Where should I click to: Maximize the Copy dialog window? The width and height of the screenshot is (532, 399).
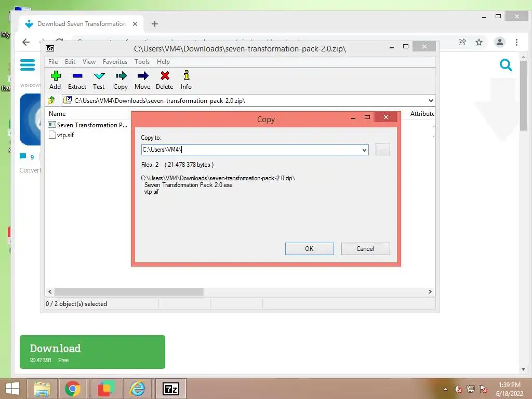click(x=367, y=117)
